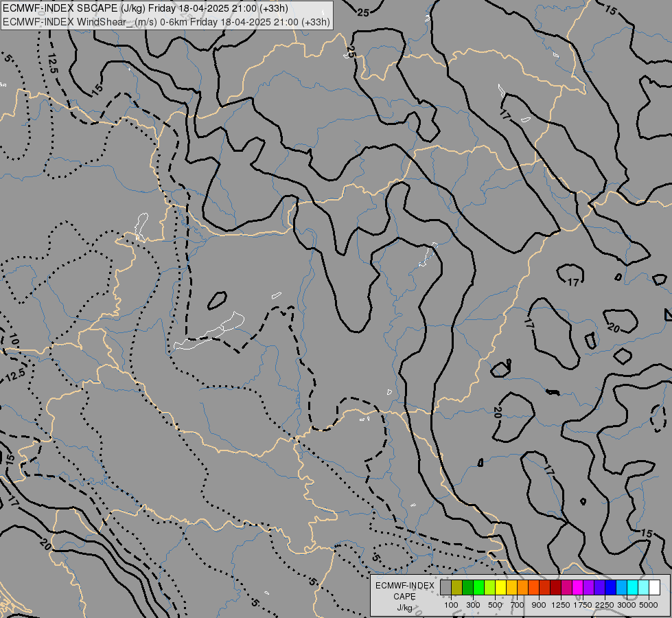Screen dimensions: 672x618
Task: Click the WindShear 0-6km title line
Action: (166, 22)
